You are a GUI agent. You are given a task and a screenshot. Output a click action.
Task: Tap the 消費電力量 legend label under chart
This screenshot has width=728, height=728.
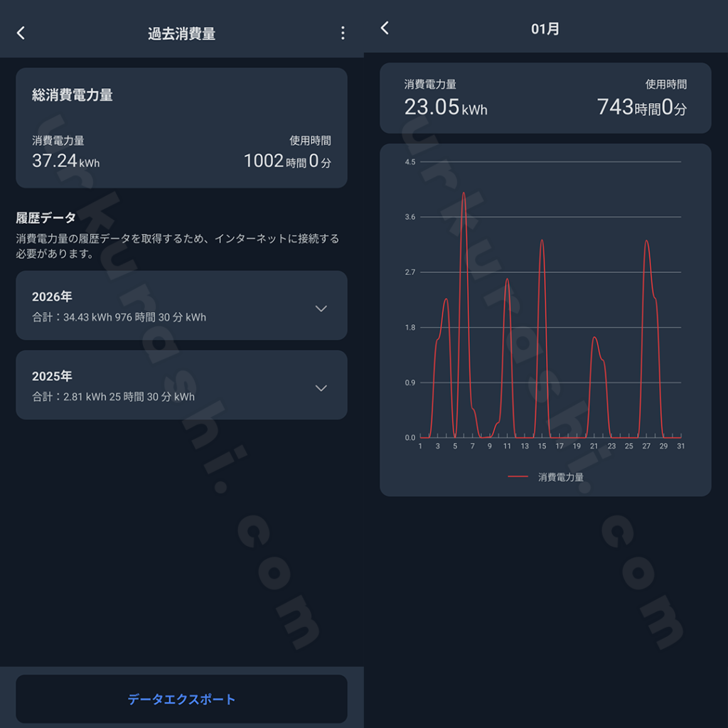(560, 477)
